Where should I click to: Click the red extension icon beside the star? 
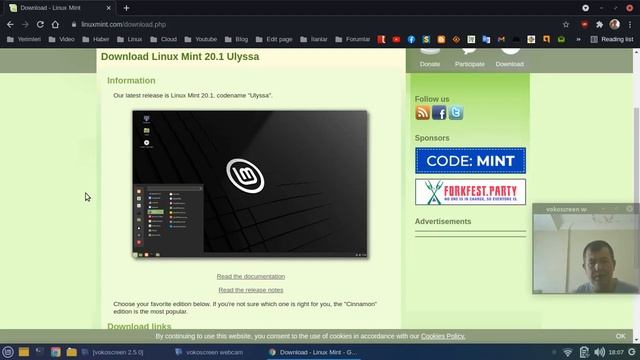[x=584, y=24]
